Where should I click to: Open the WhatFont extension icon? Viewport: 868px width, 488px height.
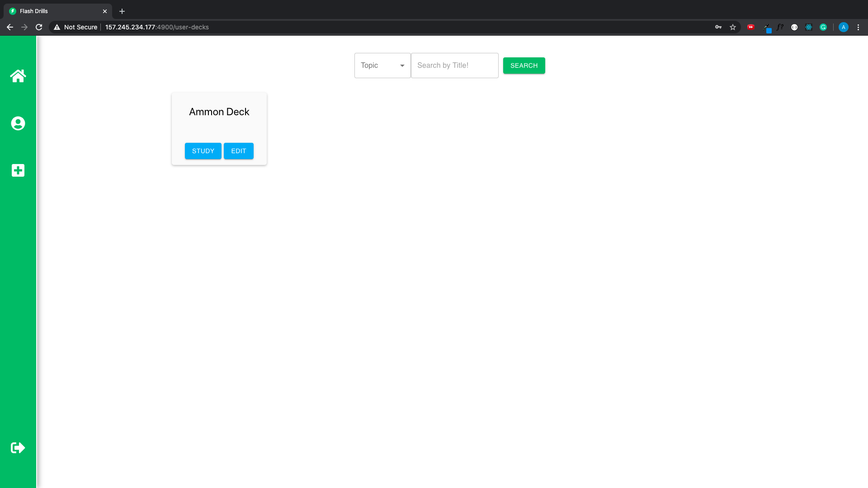point(780,27)
